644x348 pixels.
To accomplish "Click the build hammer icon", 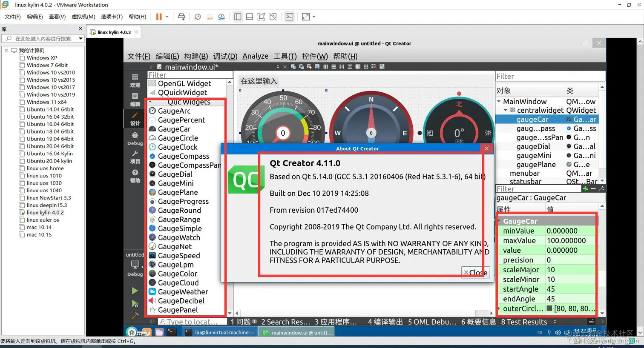I will (x=135, y=316).
